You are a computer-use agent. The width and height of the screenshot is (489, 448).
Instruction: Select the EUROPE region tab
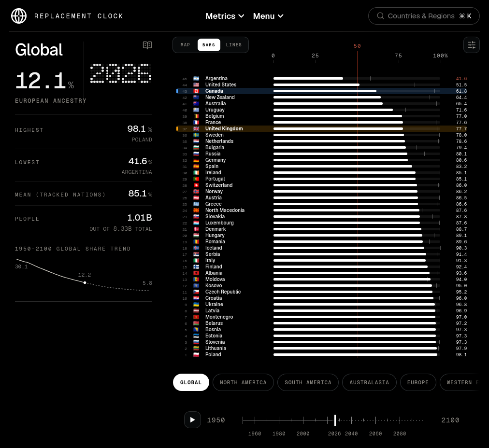tap(418, 382)
